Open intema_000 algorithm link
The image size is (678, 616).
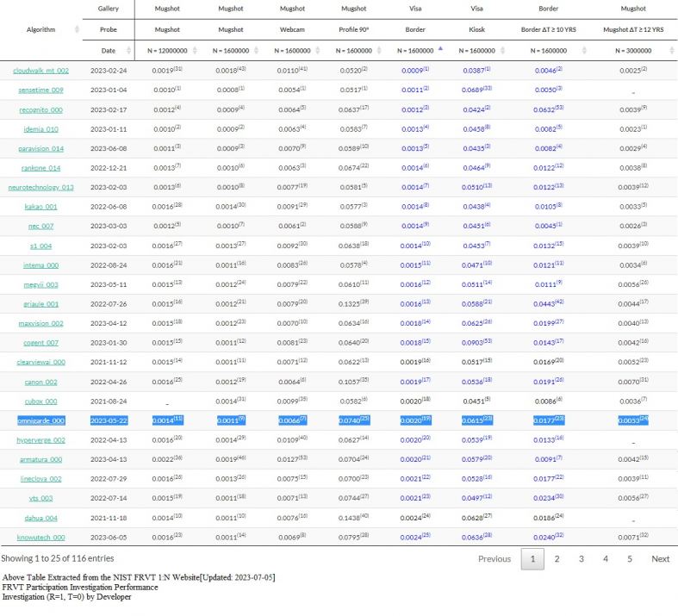click(x=40, y=265)
